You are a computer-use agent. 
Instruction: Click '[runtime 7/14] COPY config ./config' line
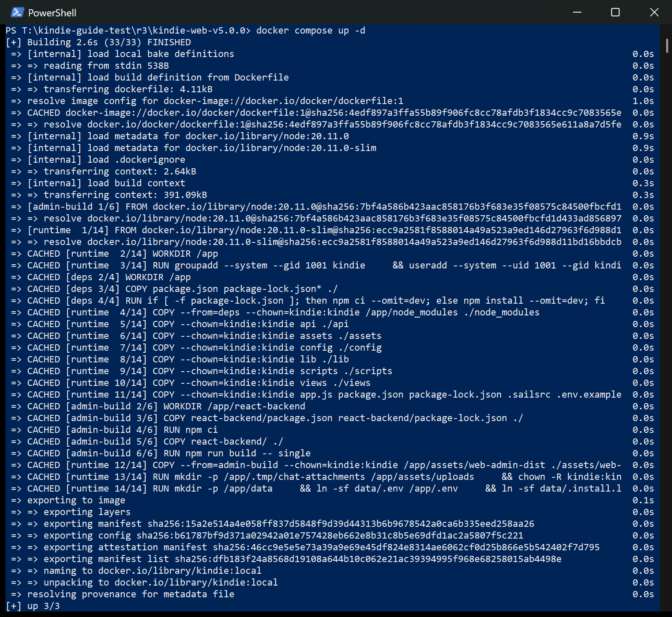coord(224,347)
